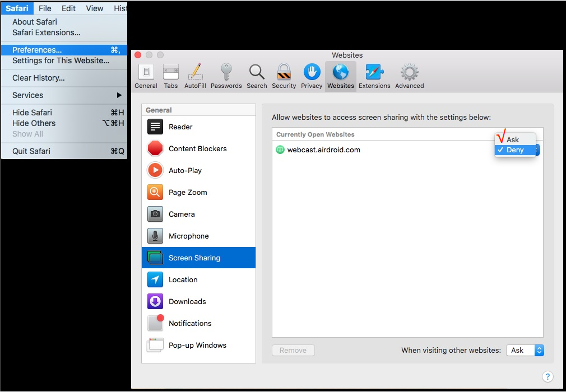Select Microphone in the sidebar list
The height and width of the screenshot is (392, 566).
point(188,236)
